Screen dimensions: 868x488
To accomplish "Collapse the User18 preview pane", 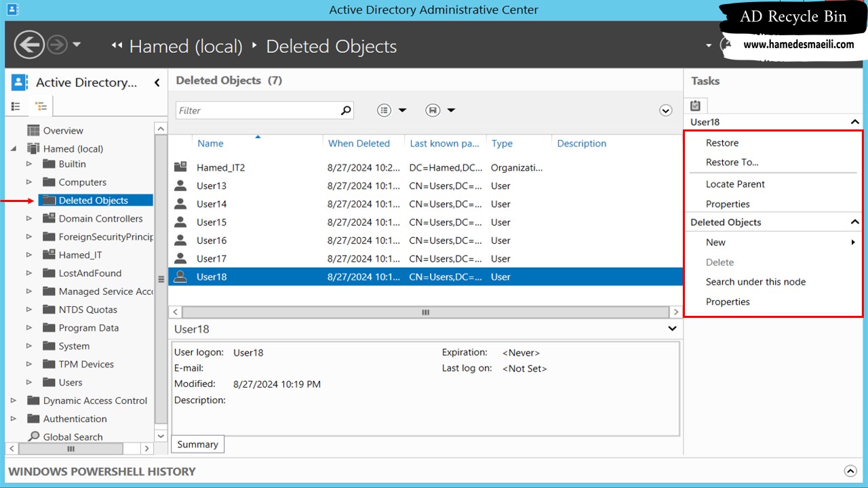I will (672, 329).
